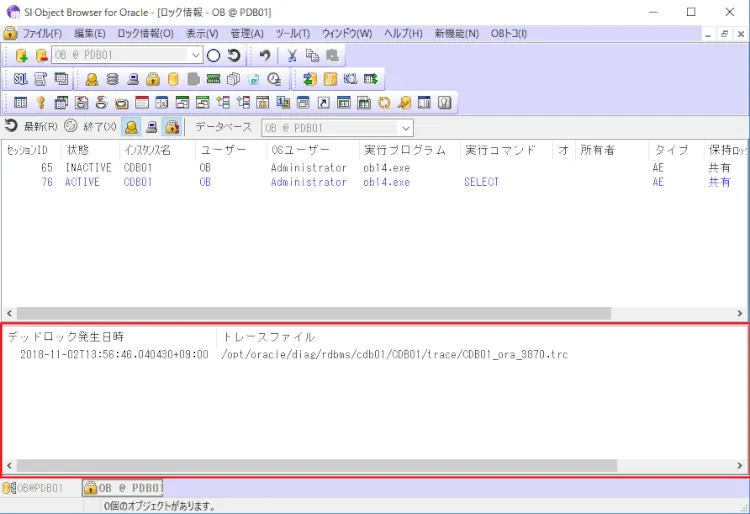Click the stacked disks tablespace icon
The height and width of the screenshot is (514, 750).
(x=112, y=79)
